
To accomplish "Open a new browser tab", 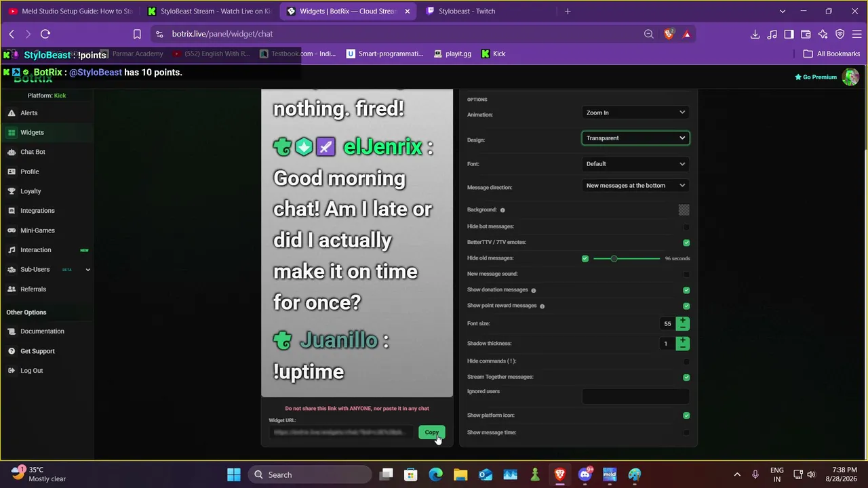I will click(x=568, y=11).
